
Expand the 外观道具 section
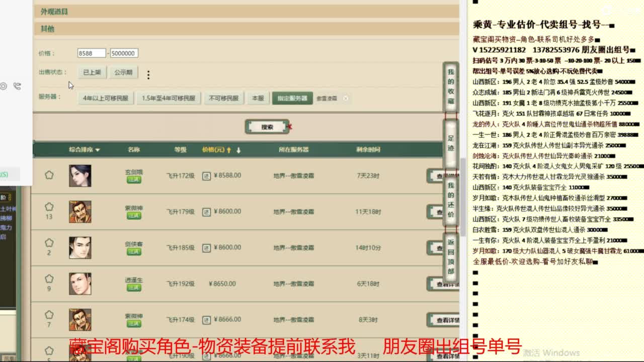[x=246, y=11]
